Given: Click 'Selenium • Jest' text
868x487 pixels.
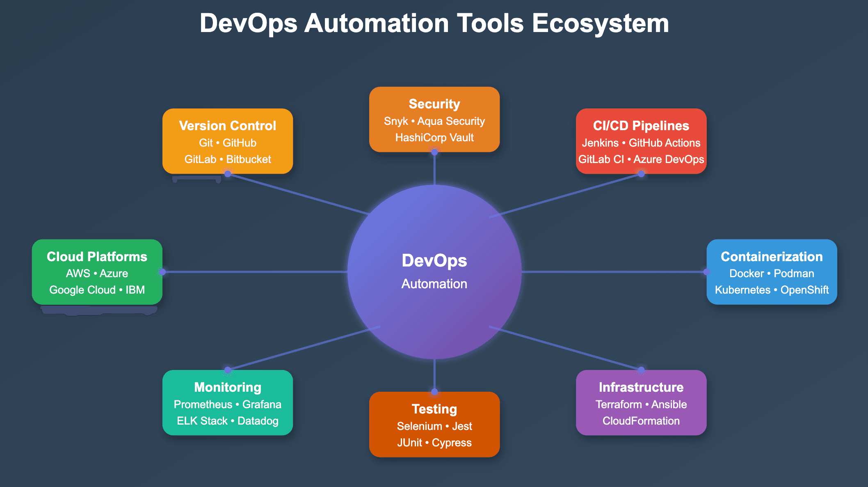Looking at the screenshot, I should pyautogui.click(x=434, y=426).
